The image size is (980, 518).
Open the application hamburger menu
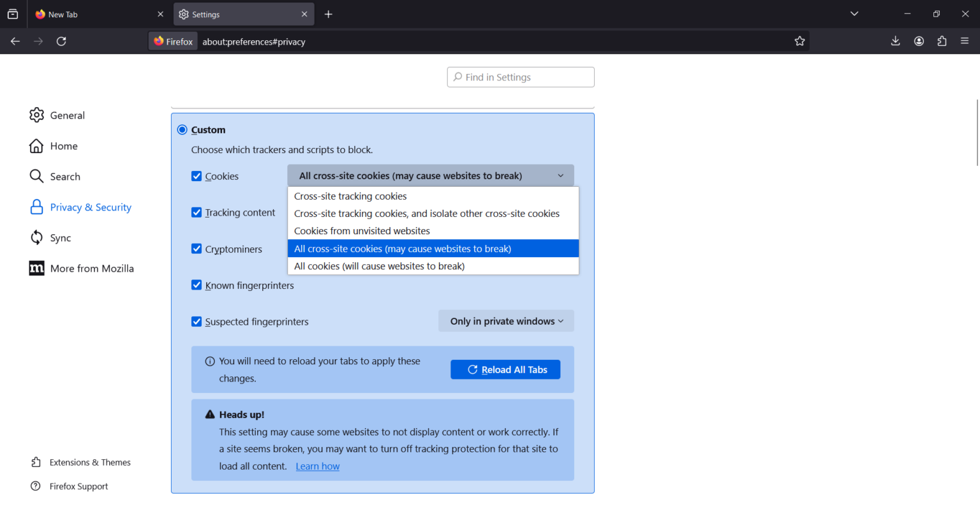965,40
